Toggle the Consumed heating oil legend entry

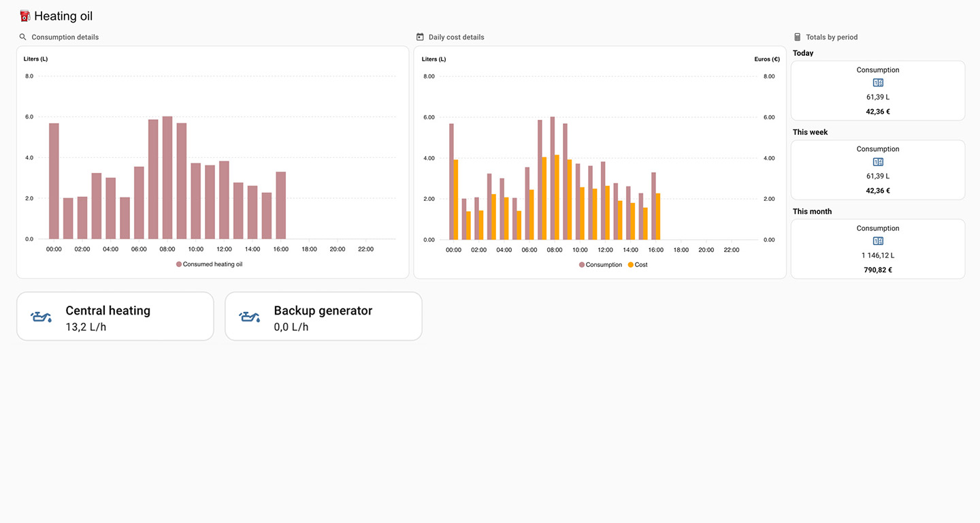pos(212,264)
